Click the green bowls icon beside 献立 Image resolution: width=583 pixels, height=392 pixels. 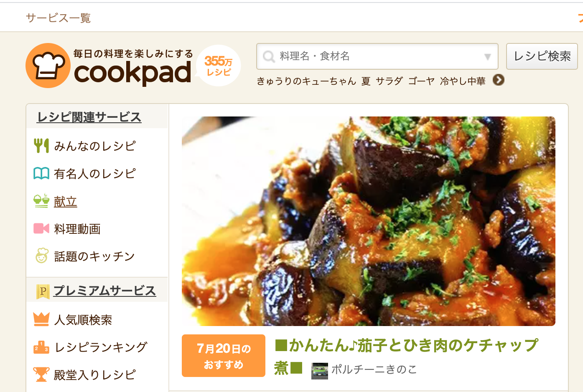(41, 201)
